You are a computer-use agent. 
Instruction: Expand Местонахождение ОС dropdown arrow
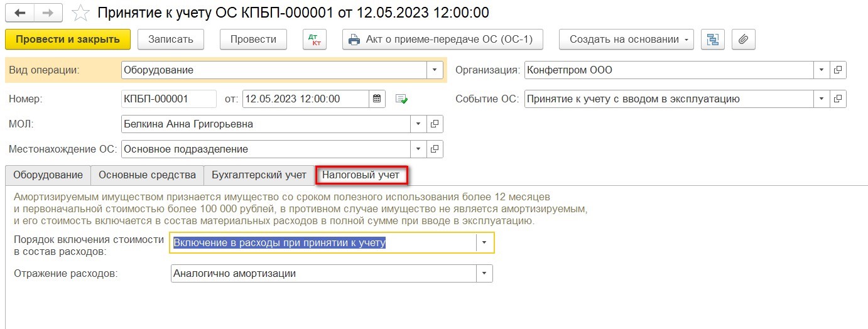click(418, 149)
